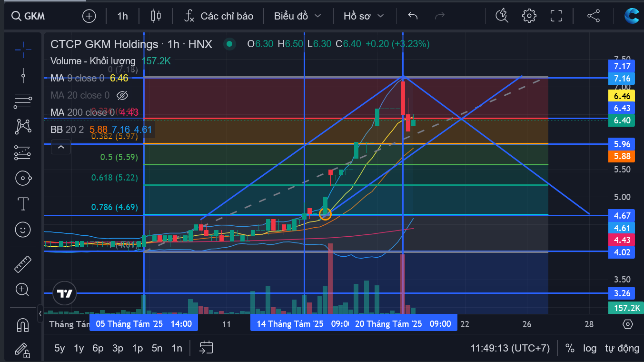The height and width of the screenshot is (362, 644).
Task: Switch the chart to fullscreen mode
Action: tap(556, 16)
